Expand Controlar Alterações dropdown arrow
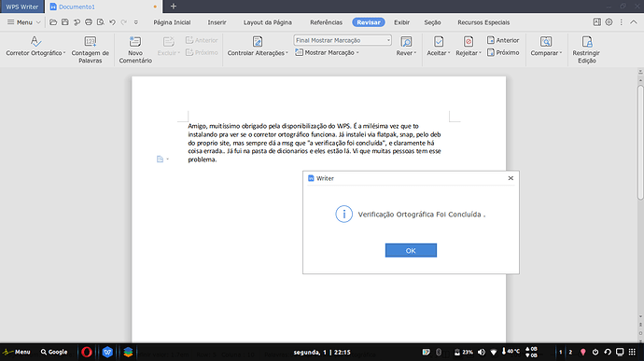This screenshot has width=644, height=361. [x=287, y=53]
